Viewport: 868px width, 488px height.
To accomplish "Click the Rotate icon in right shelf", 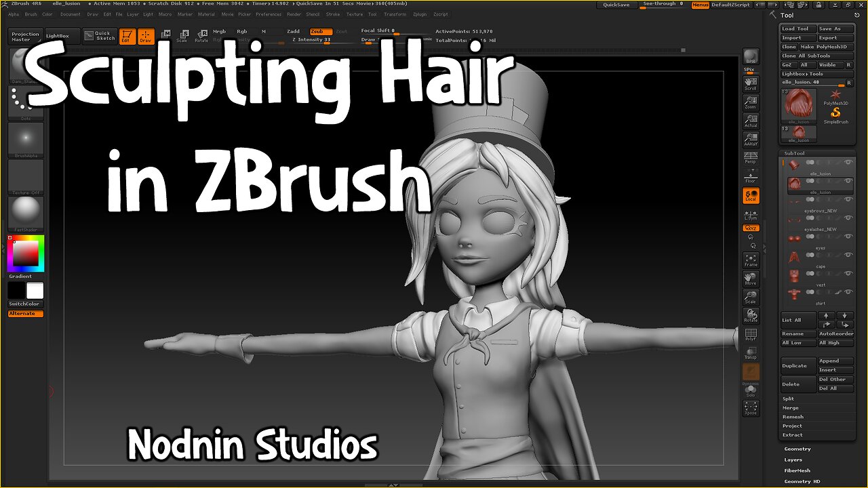I will pos(751,315).
